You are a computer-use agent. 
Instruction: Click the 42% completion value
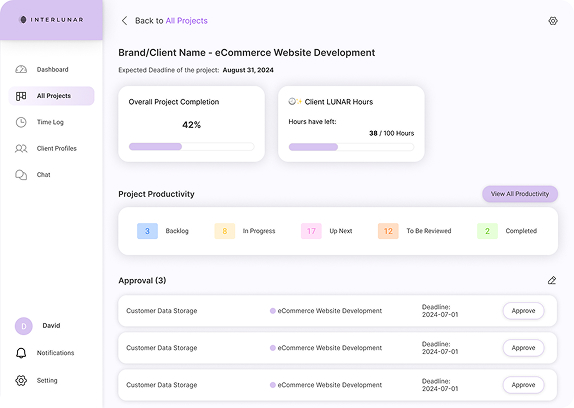pos(191,125)
